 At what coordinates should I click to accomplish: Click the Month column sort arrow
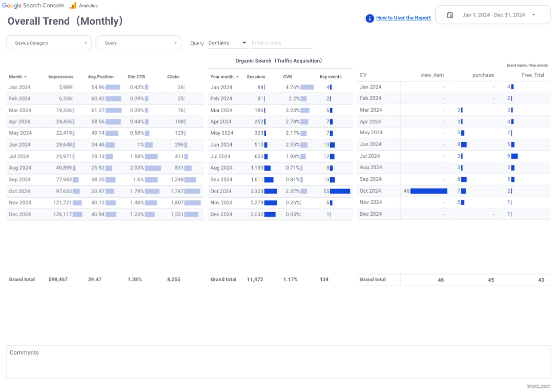(x=26, y=77)
